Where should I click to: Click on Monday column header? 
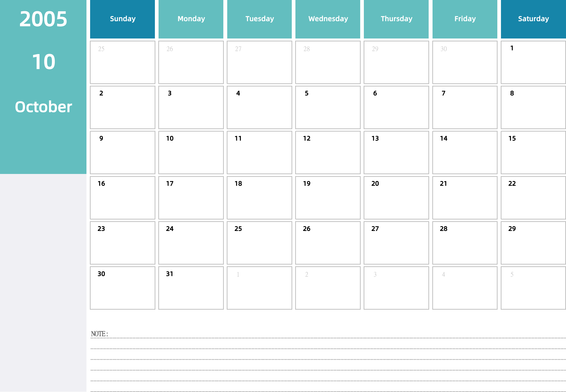(x=191, y=17)
